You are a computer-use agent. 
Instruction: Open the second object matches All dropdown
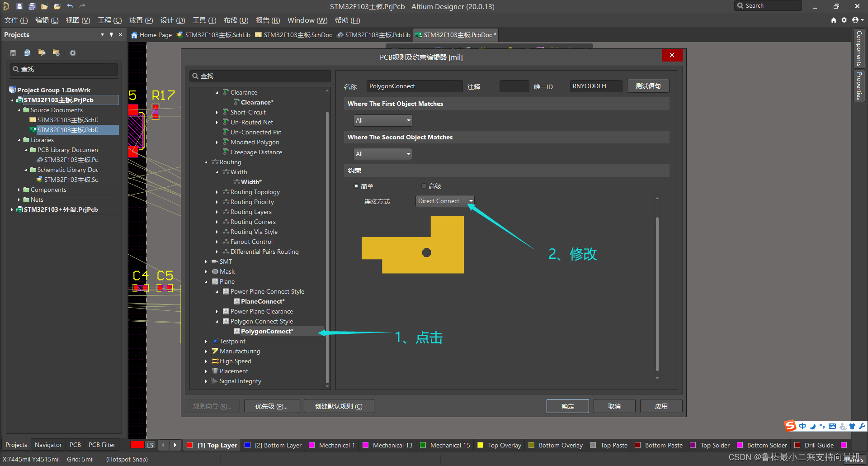(x=382, y=154)
